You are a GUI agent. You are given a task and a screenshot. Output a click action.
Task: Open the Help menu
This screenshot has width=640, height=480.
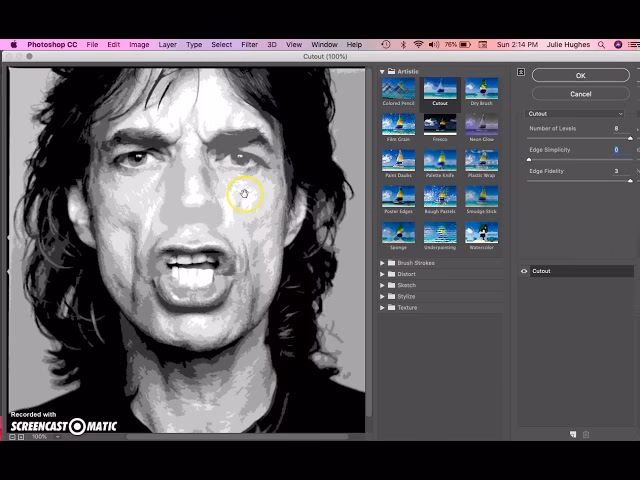354,44
